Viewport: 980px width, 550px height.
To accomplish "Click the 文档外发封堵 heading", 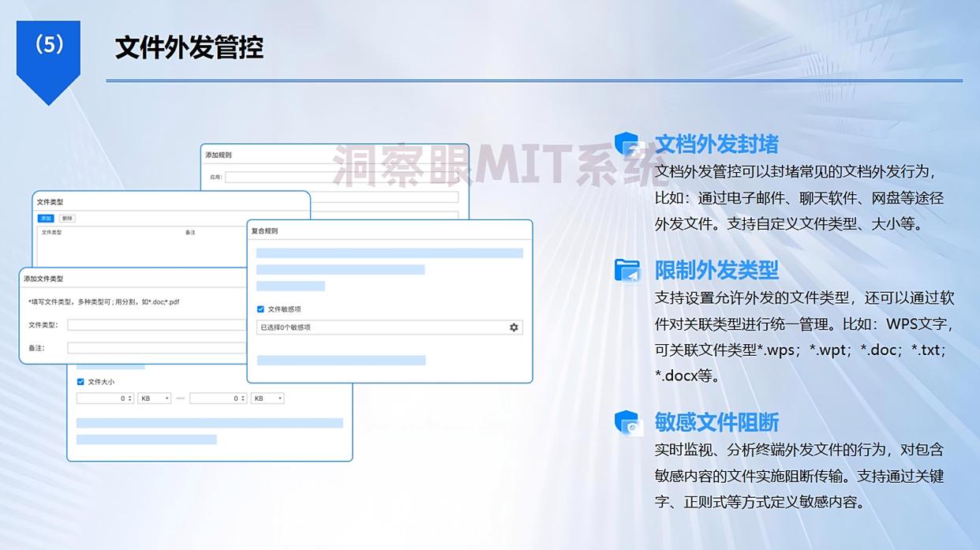I will [716, 144].
